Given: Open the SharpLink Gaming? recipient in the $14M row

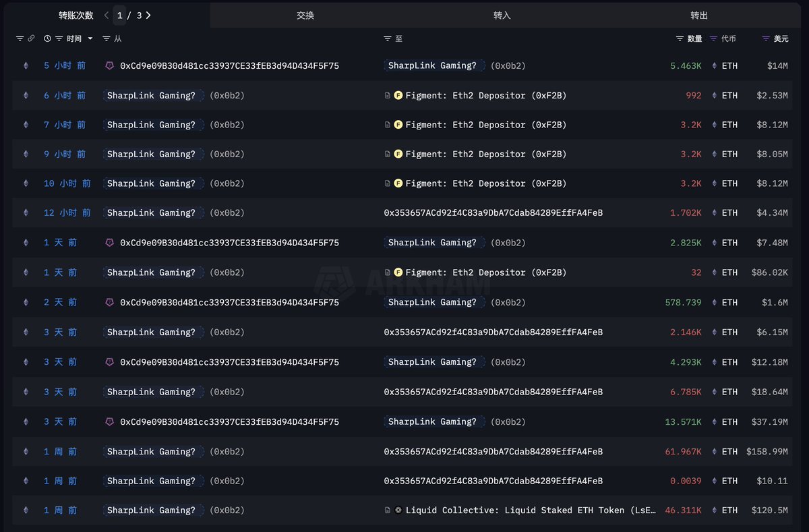Looking at the screenshot, I should tap(433, 66).
